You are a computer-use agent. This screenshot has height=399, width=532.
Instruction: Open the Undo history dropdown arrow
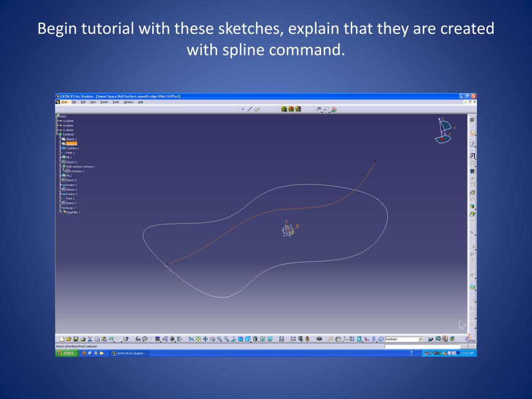pos(114,341)
